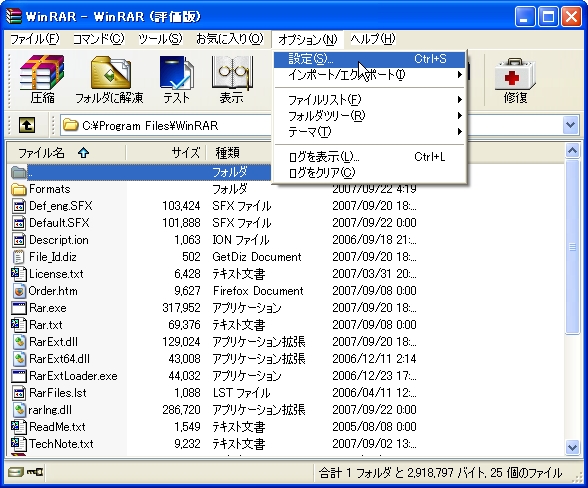588x488 pixels.
Task: Close the WinRAR window
Action: [x=571, y=17]
